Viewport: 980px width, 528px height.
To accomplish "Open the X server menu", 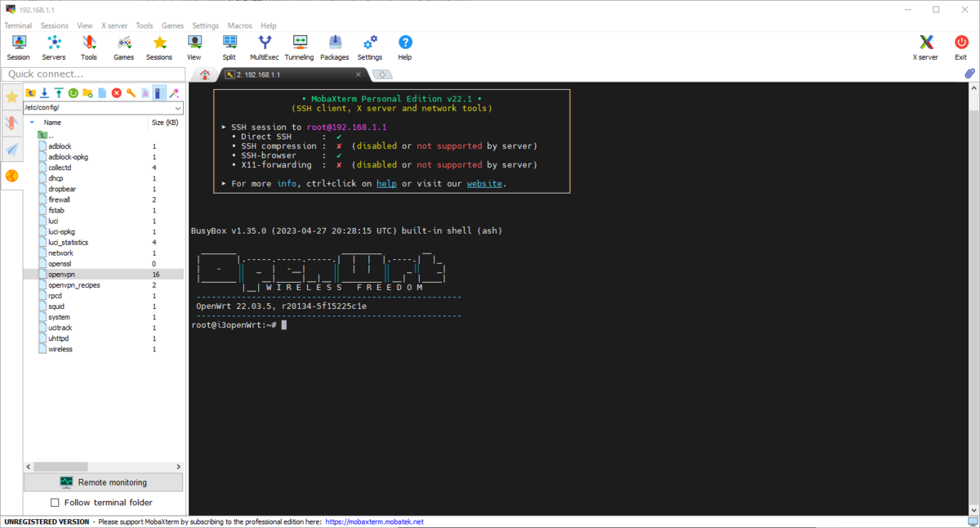I will coord(114,25).
